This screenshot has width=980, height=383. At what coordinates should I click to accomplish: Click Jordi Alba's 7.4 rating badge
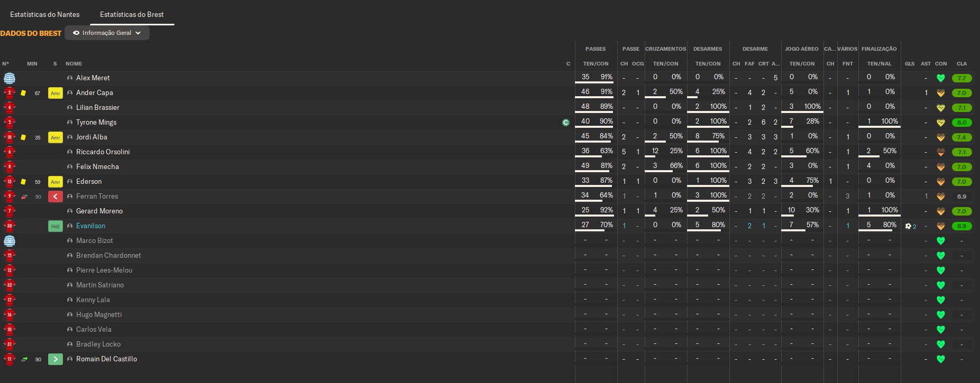(x=961, y=137)
